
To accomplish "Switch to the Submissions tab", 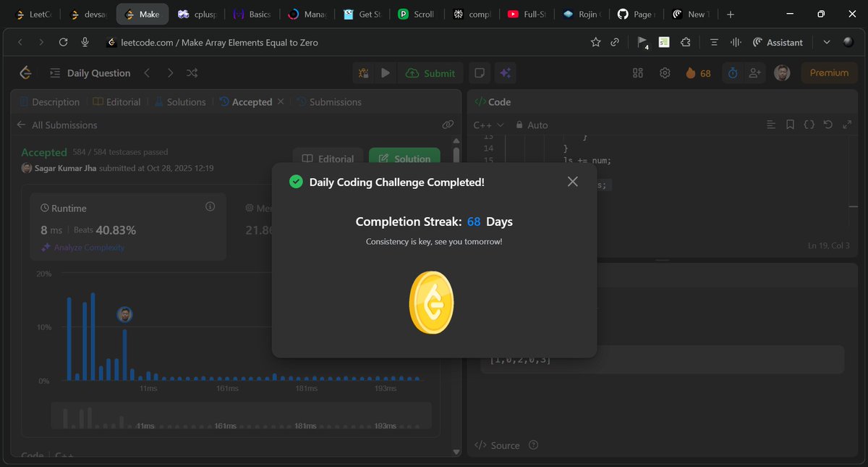I will [x=328, y=102].
